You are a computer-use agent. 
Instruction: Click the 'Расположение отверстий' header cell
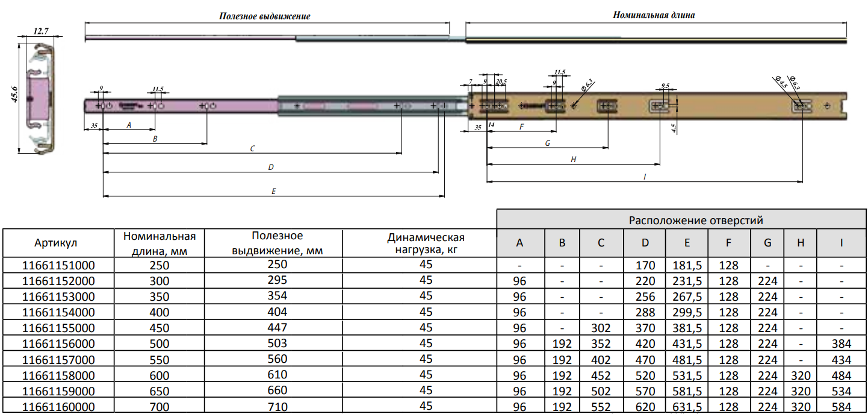pos(681,220)
